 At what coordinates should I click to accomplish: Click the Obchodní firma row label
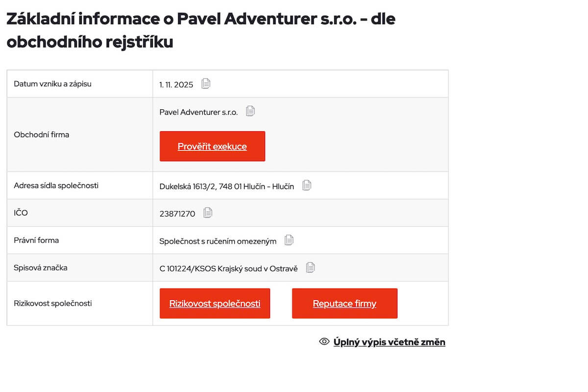(42, 135)
